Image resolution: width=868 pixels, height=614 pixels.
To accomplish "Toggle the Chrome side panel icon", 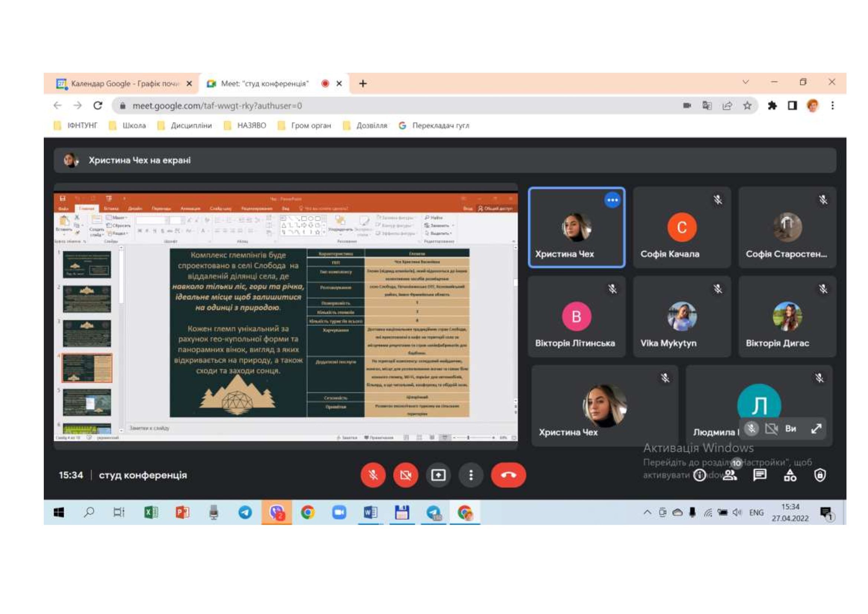I will click(792, 105).
